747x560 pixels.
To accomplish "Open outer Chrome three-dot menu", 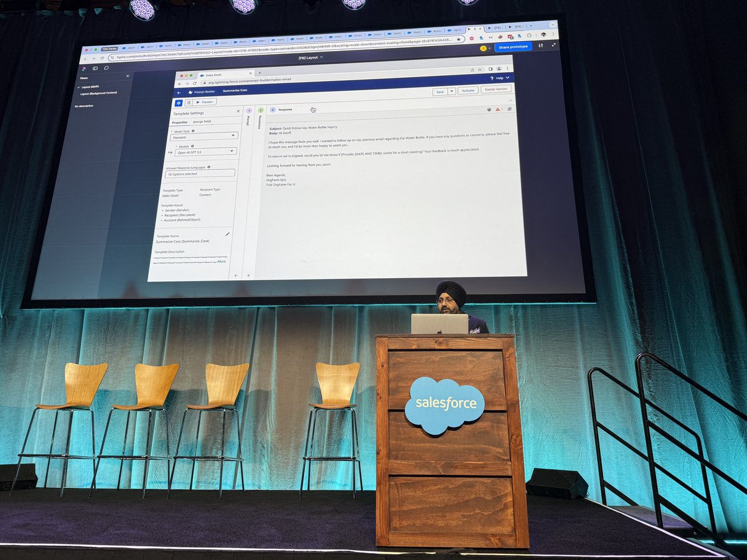I will (x=554, y=35).
